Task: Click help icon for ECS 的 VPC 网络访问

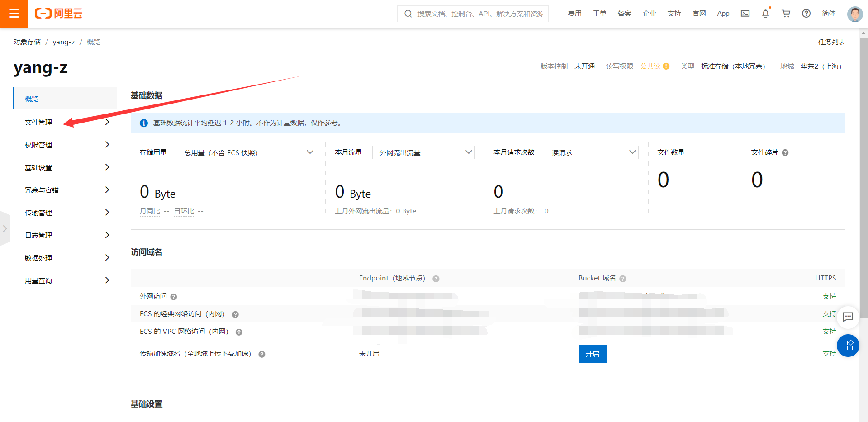Action: (239, 332)
